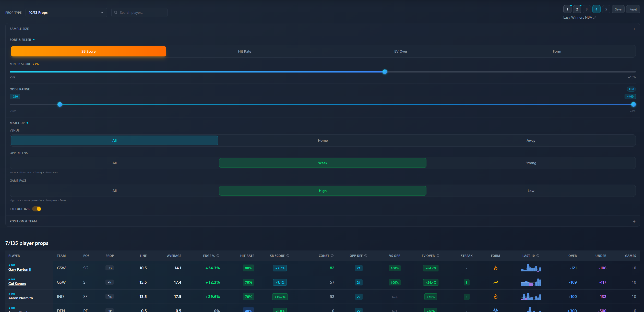
Task: Switch sorting to Hit Rate
Action: pyautogui.click(x=244, y=51)
